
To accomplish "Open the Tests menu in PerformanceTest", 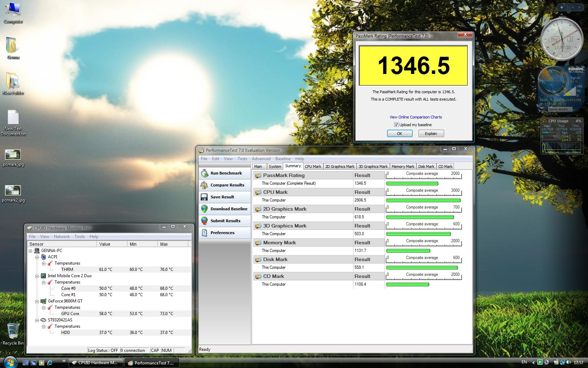I will [x=242, y=159].
